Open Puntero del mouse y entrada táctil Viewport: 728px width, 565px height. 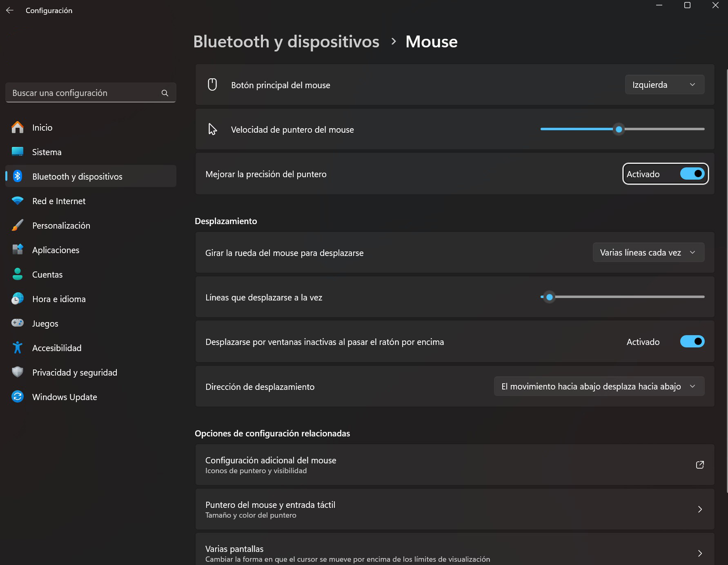[x=455, y=509]
